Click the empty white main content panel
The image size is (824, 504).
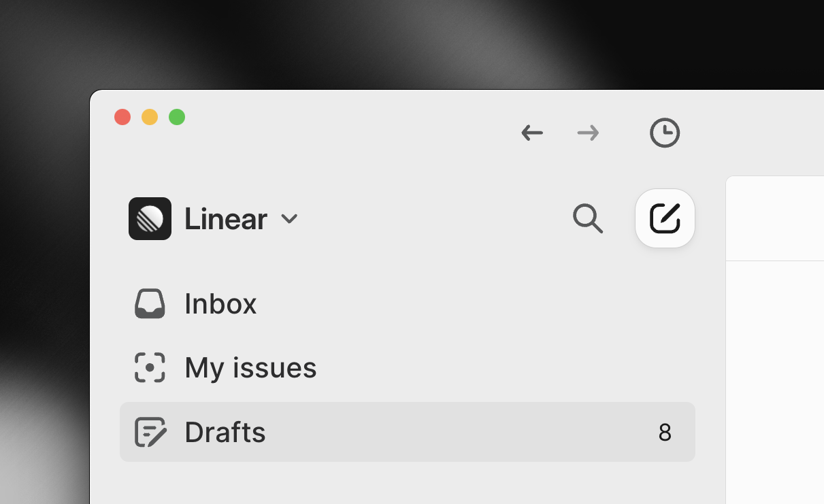click(x=776, y=381)
